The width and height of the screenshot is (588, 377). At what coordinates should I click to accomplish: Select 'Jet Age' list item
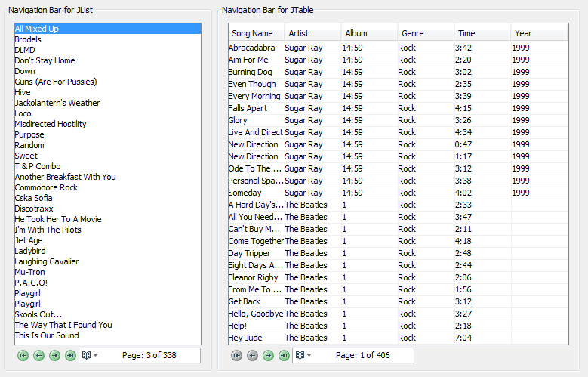(x=108, y=240)
